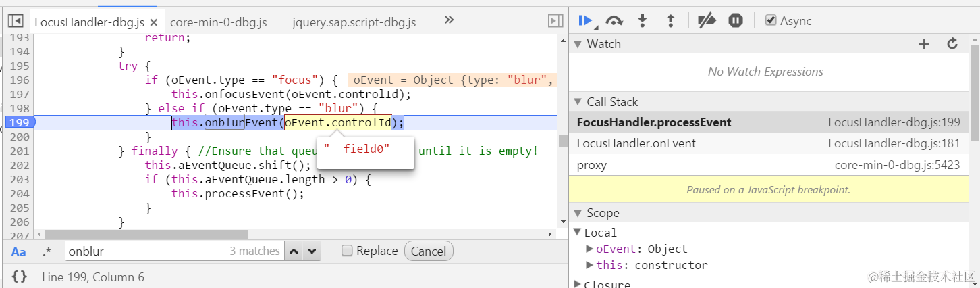980x288 pixels.
Task: Close the FocusHandler-dbg.js tab
Action: tap(154, 22)
